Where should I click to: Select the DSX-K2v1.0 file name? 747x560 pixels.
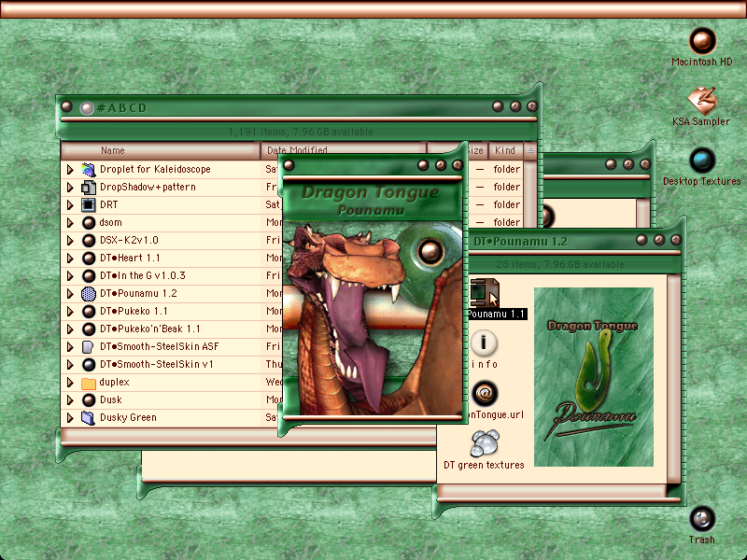(129, 241)
